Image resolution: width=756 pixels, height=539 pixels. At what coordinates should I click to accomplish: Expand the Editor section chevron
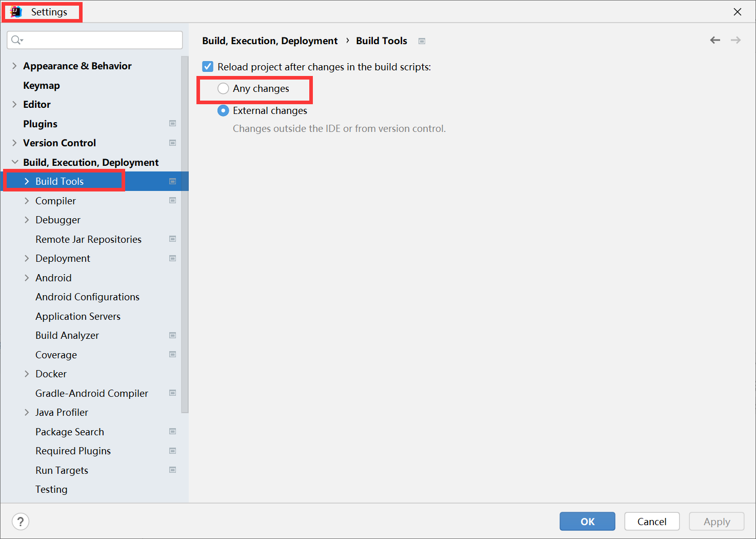click(14, 104)
